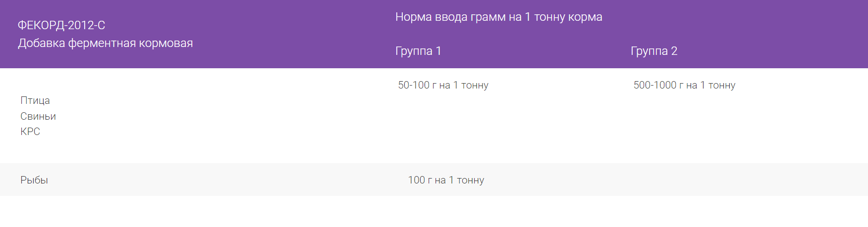This screenshot has width=868, height=227.
Task: Click the Группа 2 column header
Action: click(653, 51)
